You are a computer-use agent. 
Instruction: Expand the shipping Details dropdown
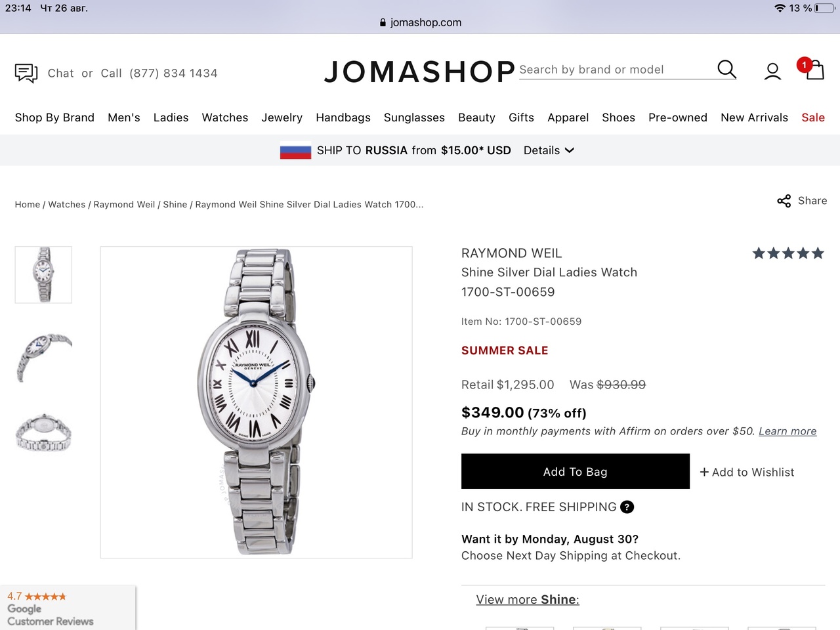point(549,150)
